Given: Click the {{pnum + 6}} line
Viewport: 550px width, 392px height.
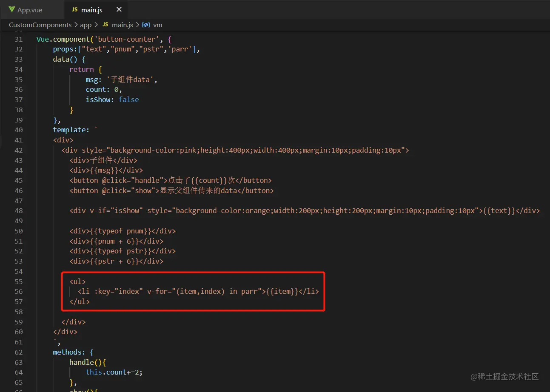Looking at the screenshot, I should click(116, 241).
